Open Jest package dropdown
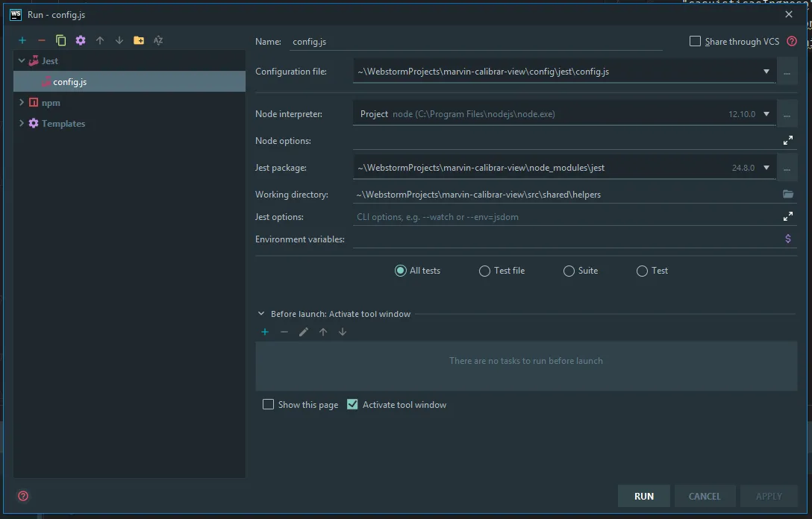The image size is (812, 519). point(766,169)
